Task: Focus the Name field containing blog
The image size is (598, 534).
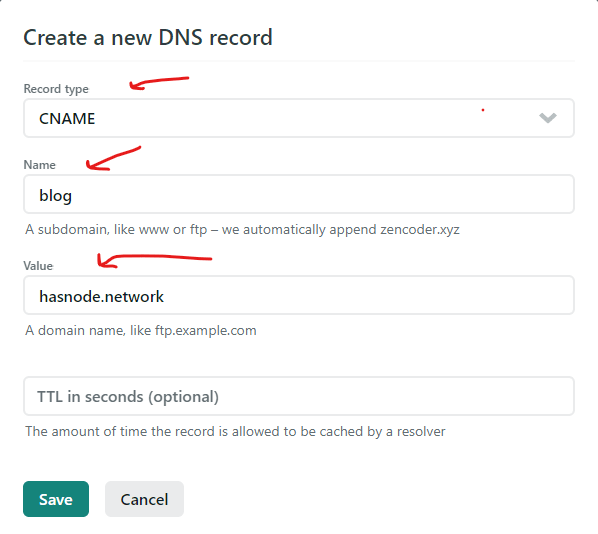Action: (299, 195)
